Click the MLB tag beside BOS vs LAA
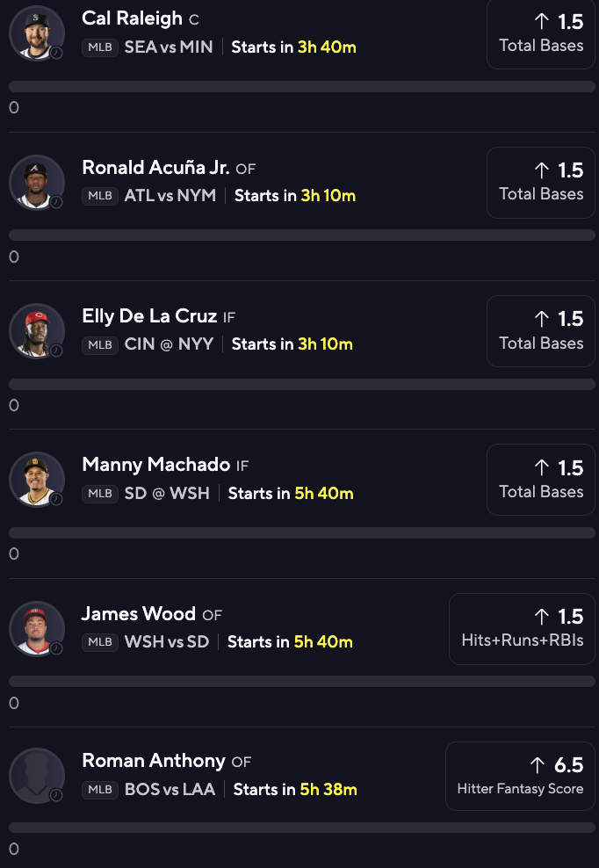Screen dimensions: 599x868 100,790
